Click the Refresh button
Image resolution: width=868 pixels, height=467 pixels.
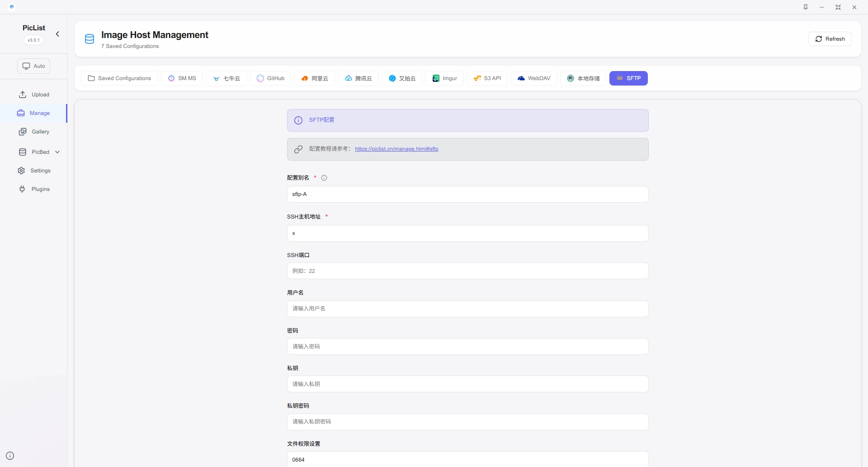(830, 39)
